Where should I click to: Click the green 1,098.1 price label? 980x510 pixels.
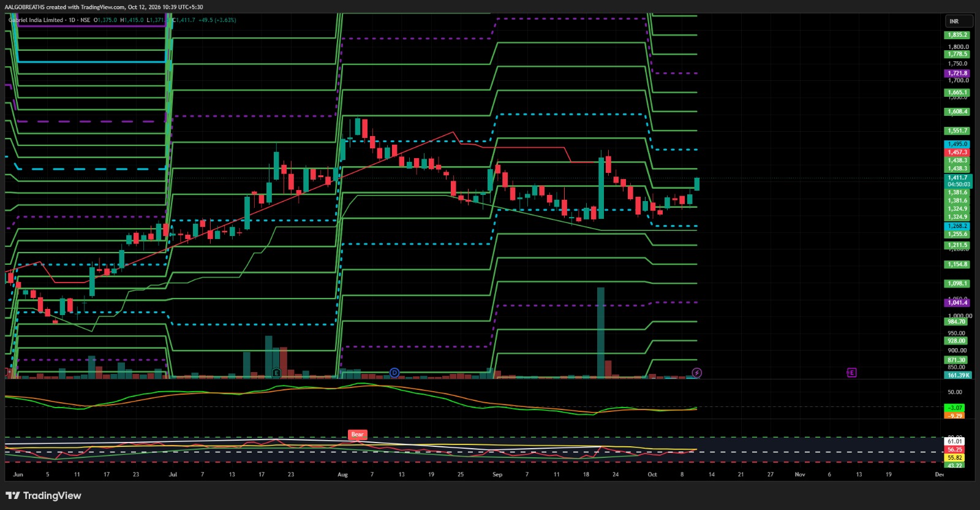point(958,284)
